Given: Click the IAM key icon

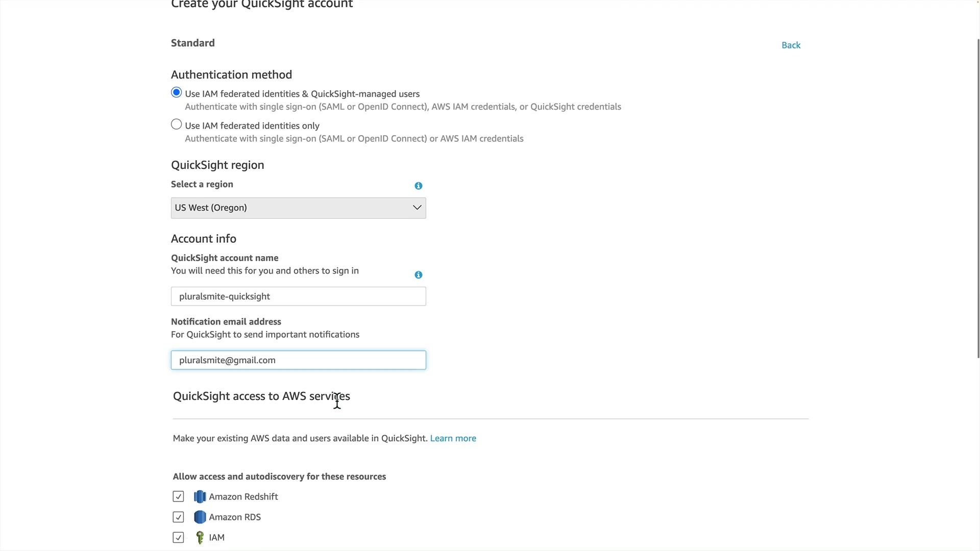Looking at the screenshot, I should click(200, 537).
